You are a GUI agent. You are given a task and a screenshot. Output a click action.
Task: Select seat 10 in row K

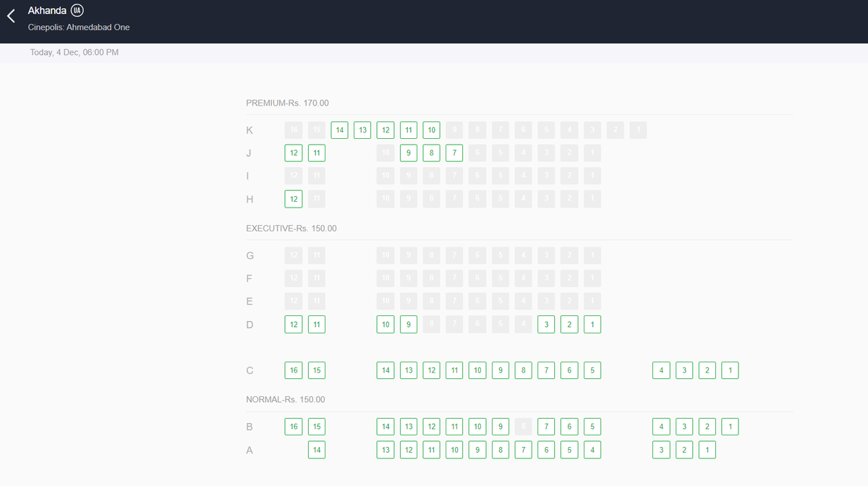click(x=432, y=130)
